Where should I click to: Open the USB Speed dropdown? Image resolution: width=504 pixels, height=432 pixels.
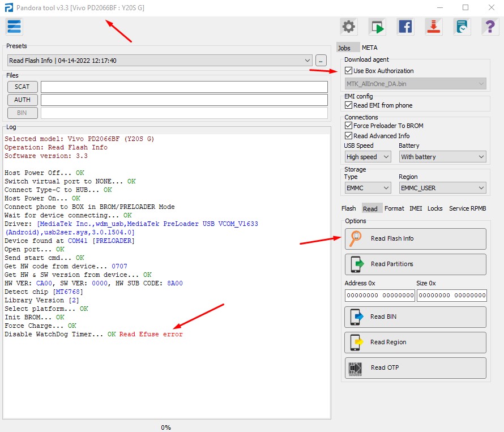coord(368,157)
